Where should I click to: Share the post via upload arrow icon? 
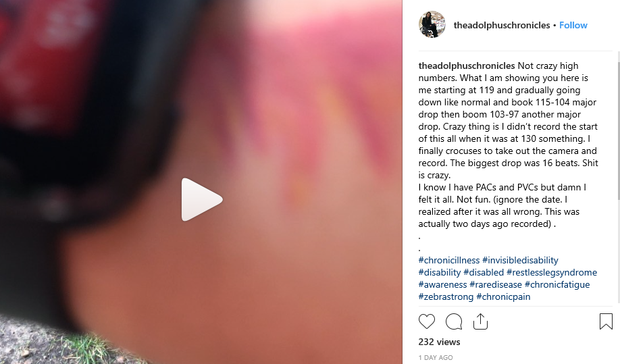pyautogui.click(x=480, y=321)
